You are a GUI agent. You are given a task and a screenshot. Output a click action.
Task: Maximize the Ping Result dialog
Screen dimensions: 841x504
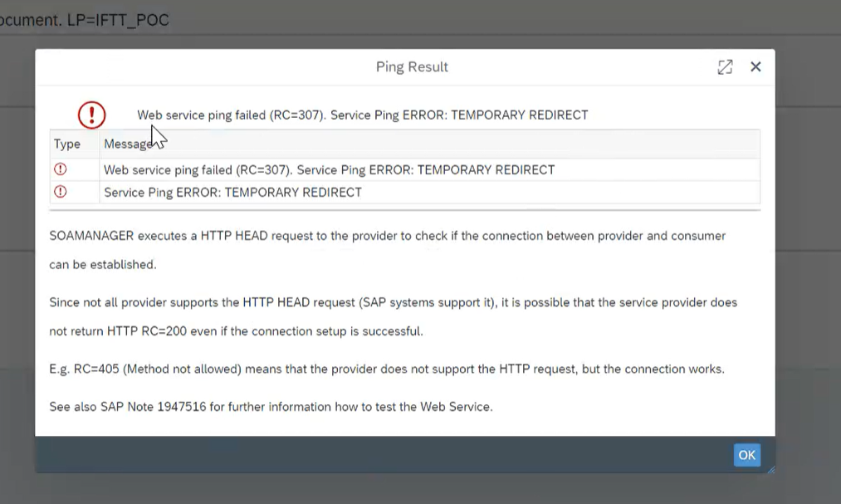click(x=725, y=67)
